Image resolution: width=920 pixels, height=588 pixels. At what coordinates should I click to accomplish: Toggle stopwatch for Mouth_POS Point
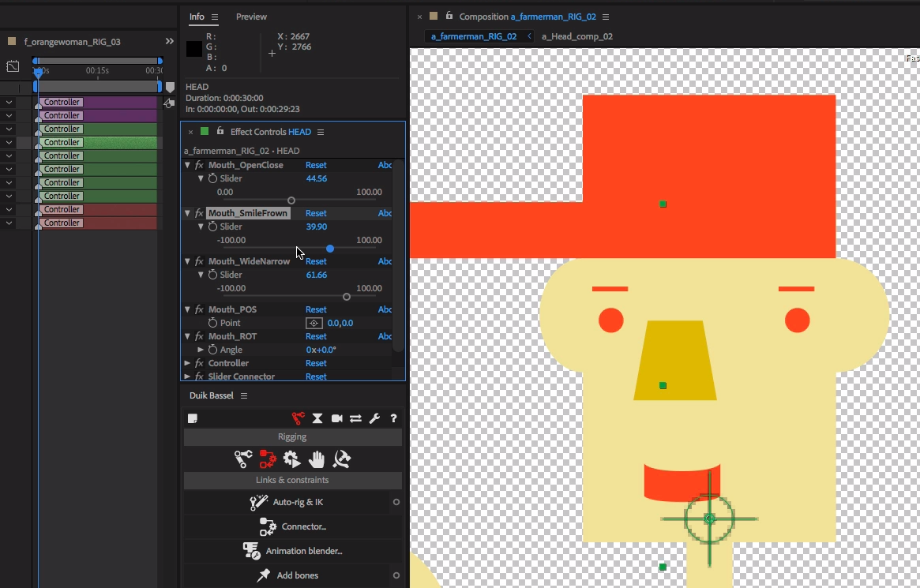213,323
